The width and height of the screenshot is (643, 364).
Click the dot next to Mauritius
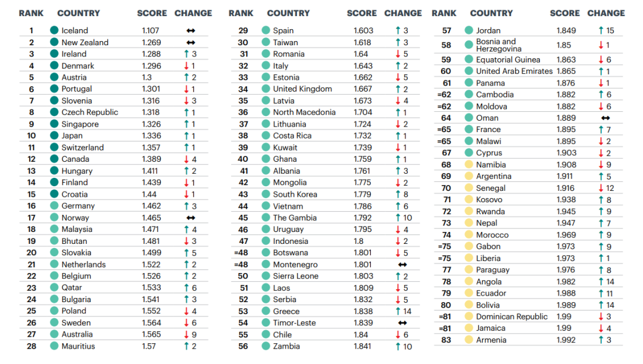(54, 346)
